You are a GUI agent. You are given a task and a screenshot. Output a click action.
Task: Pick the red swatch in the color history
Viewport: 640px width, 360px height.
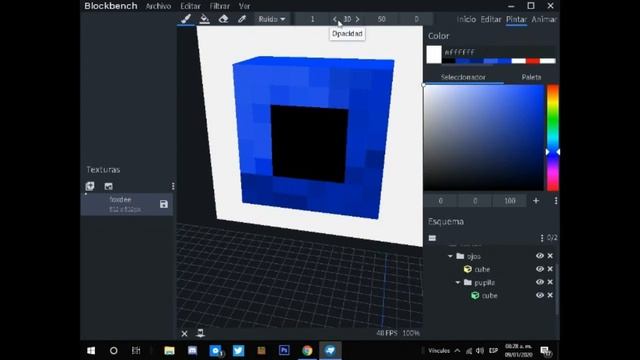click(x=532, y=61)
